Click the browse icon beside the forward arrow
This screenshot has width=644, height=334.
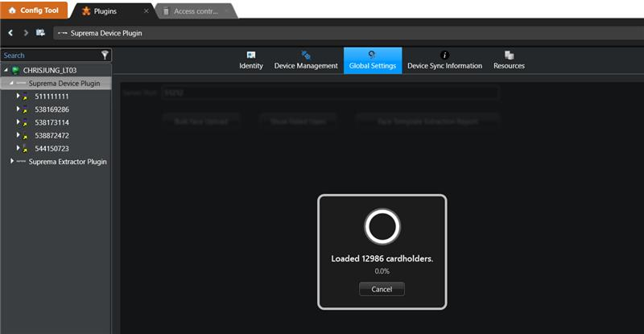point(40,33)
